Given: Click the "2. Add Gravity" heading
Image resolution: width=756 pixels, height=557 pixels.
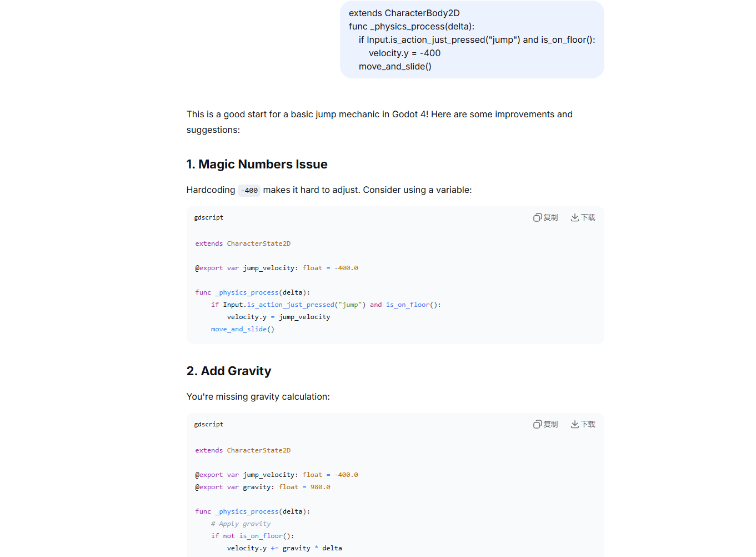Looking at the screenshot, I should click(229, 371).
